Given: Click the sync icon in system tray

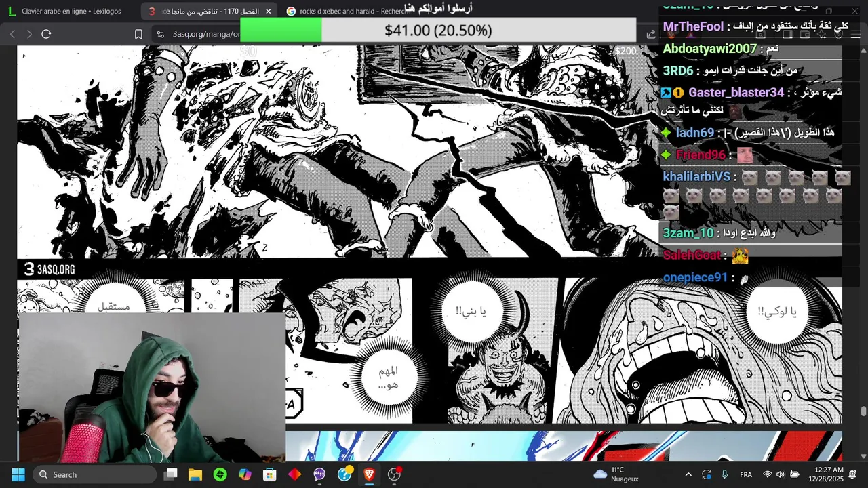Looking at the screenshot, I should coord(707,474).
